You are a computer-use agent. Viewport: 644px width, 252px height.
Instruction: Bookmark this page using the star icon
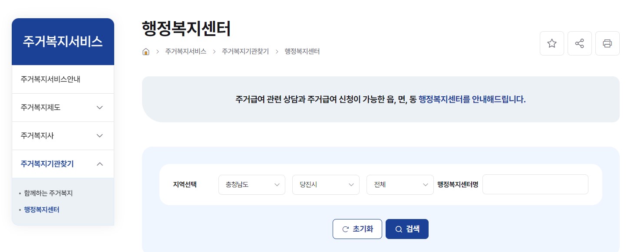click(552, 43)
